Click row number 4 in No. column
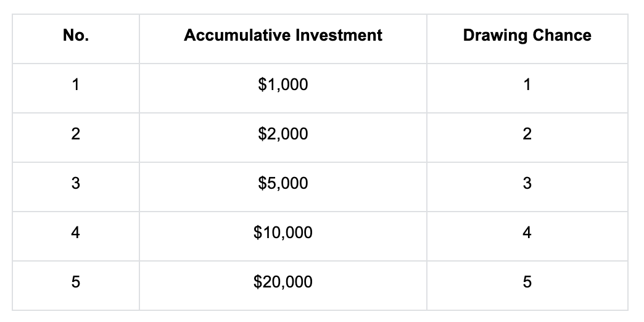Image resolution: width=644 pixels, height=322 pixels. coord(75,233)
